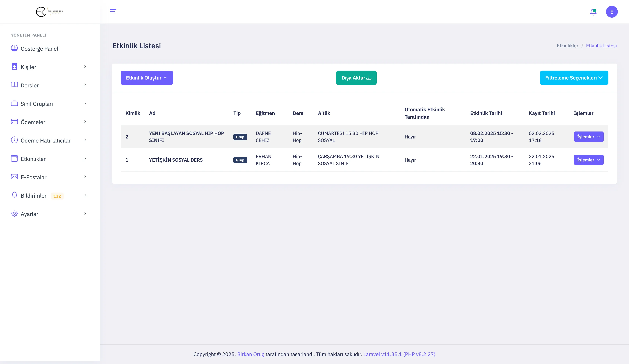Click the Dersler book icon

[14, 85]
